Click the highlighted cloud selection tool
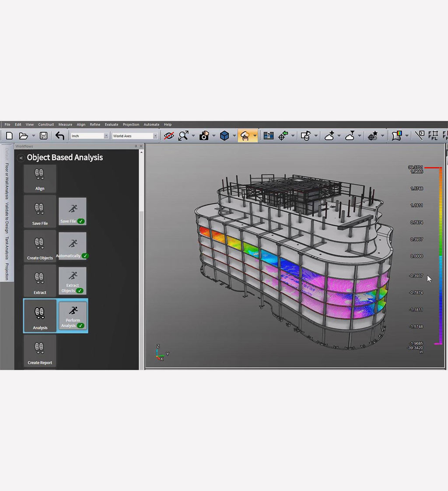 pos(245,136)
